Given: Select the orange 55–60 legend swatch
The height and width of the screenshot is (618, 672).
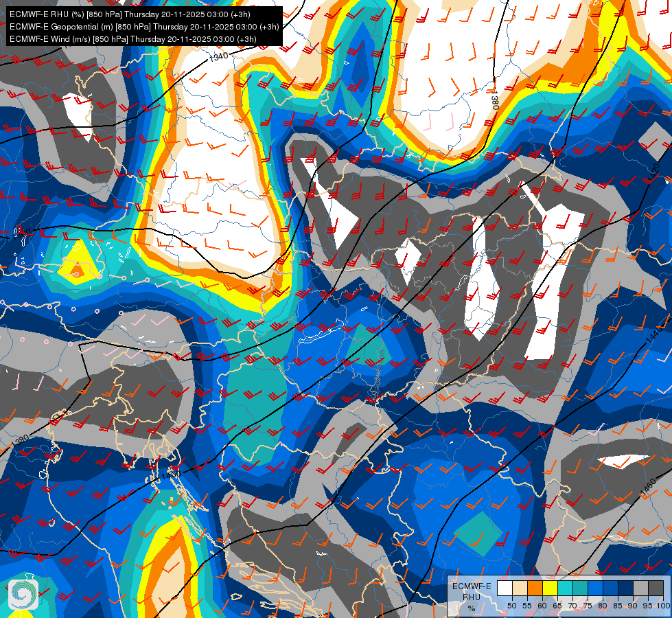Looking at the screenshot, I should 535,588.
